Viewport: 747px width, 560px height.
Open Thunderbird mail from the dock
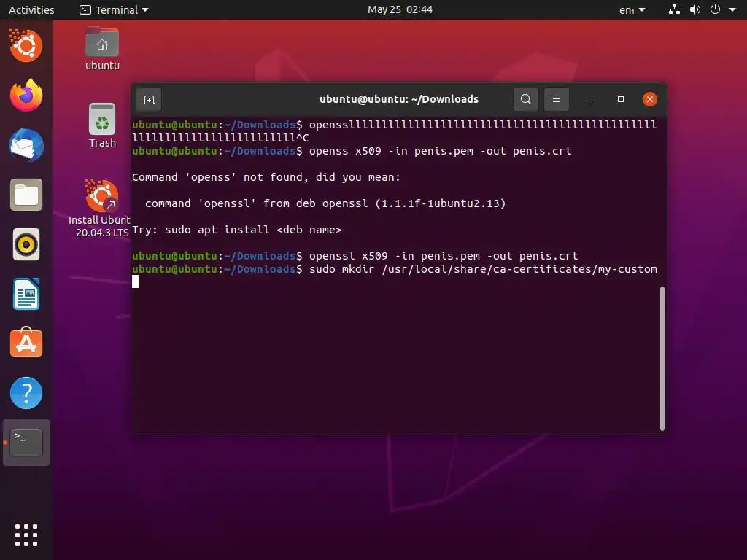pyautogui.click(x=26, y=145)
